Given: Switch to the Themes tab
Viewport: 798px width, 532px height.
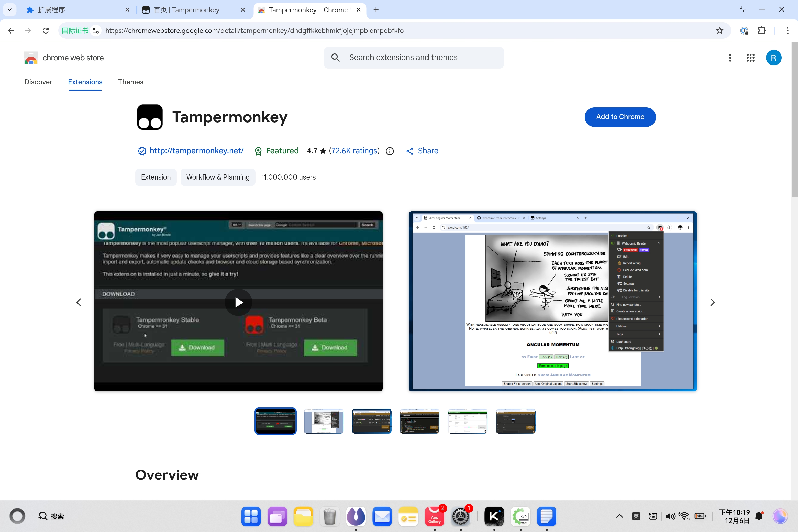Looking at the screenshot, I should [131, 82].
